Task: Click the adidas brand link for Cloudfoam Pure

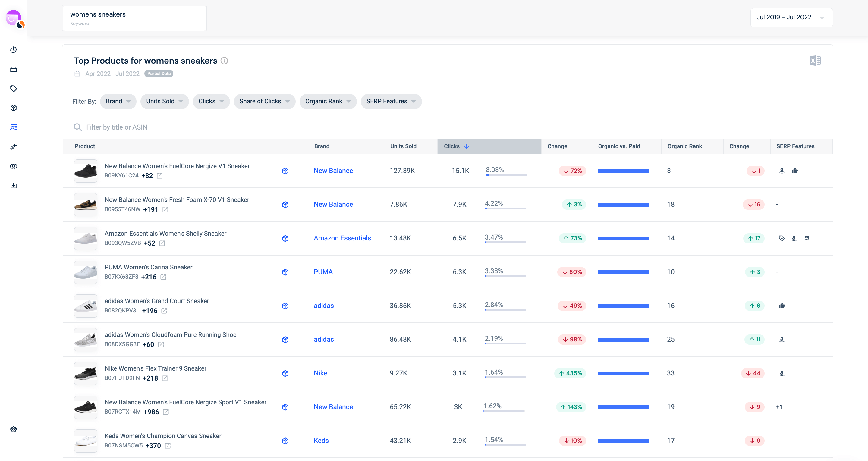Action: (x=323, y=339)
